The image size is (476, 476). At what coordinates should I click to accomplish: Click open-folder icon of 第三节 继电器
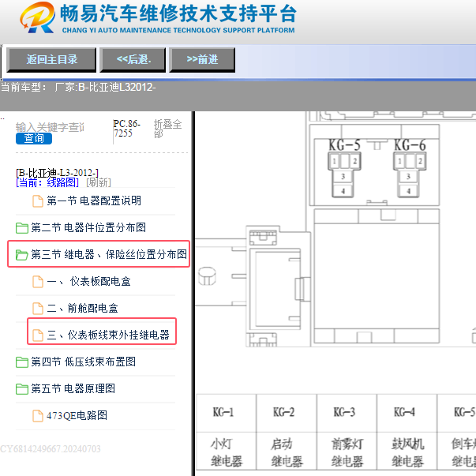click(22, 255)
